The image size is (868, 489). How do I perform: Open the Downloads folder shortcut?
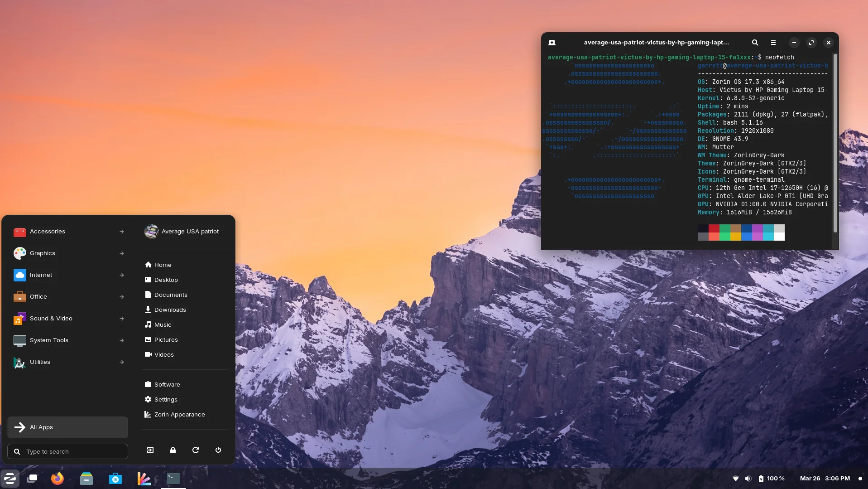coord(170,310)
